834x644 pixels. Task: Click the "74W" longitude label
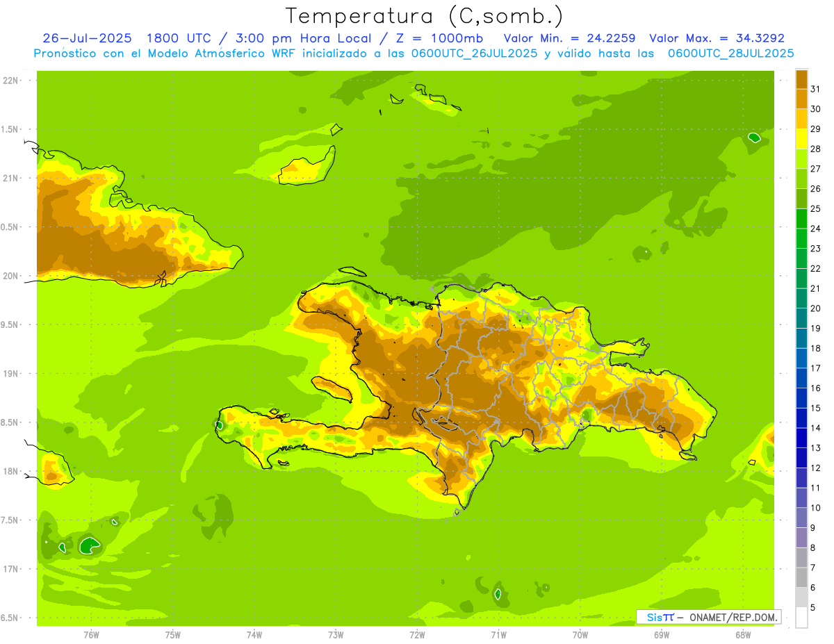point(254,635)
